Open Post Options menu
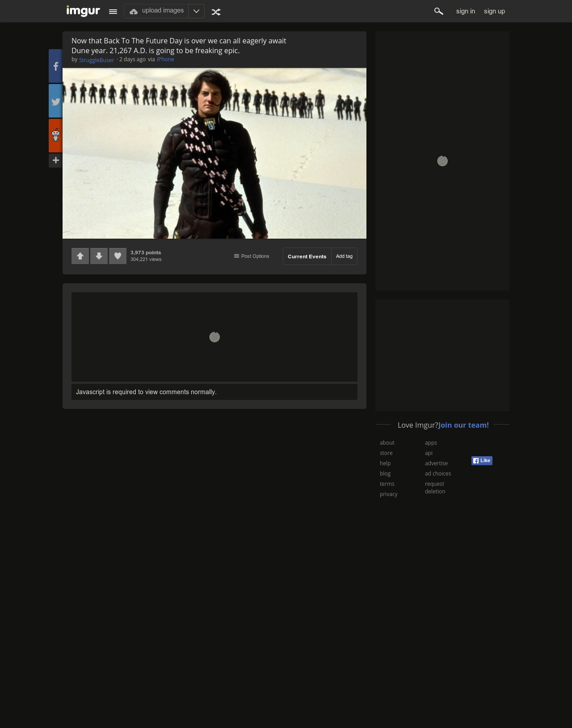The image size is (572, 728). (x=252, y=256)
